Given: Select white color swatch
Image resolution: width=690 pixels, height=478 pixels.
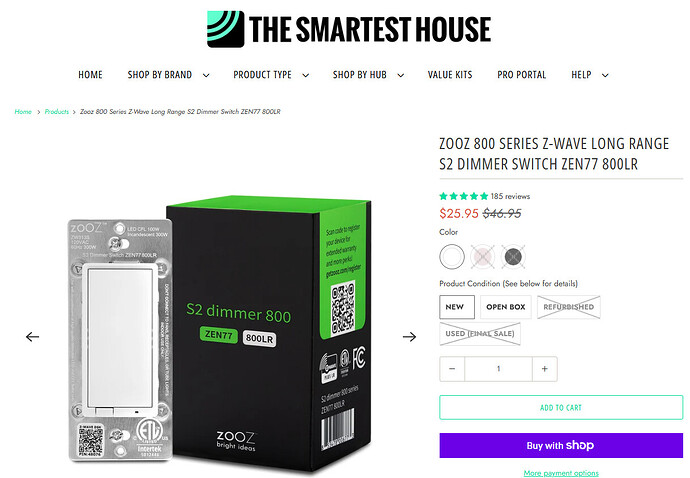Looking at the screenshot, I should coord(452,256).
